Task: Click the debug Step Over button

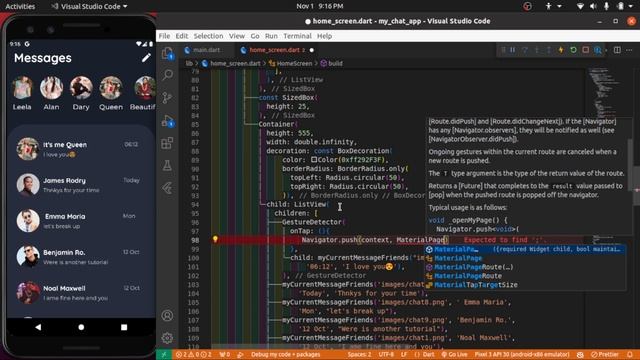Action: tap(525, 50)
